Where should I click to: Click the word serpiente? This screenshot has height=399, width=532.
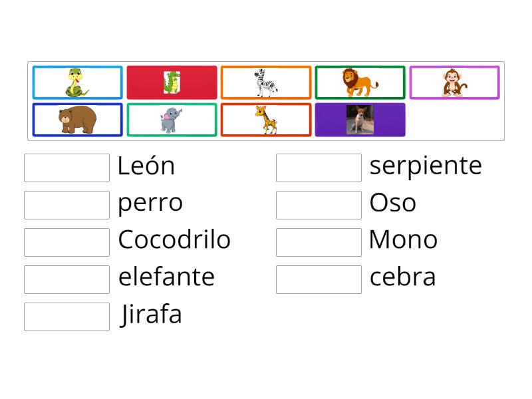(x=426, y=166)
